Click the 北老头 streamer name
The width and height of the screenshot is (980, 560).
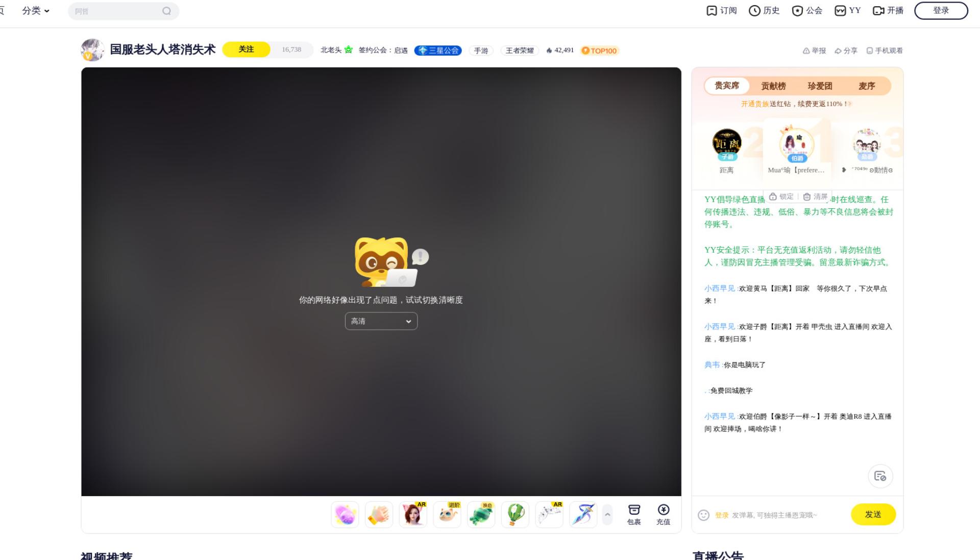331,50
